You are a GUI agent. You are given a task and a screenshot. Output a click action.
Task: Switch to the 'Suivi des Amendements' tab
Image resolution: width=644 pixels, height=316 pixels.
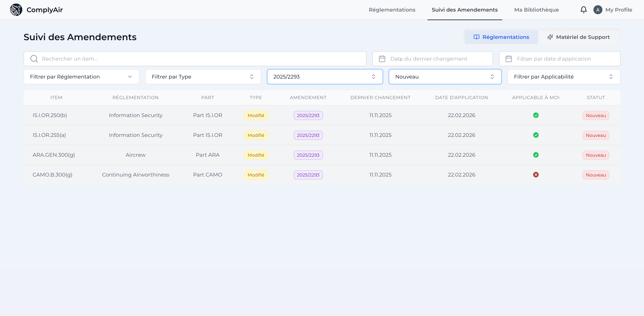[465, 10]
